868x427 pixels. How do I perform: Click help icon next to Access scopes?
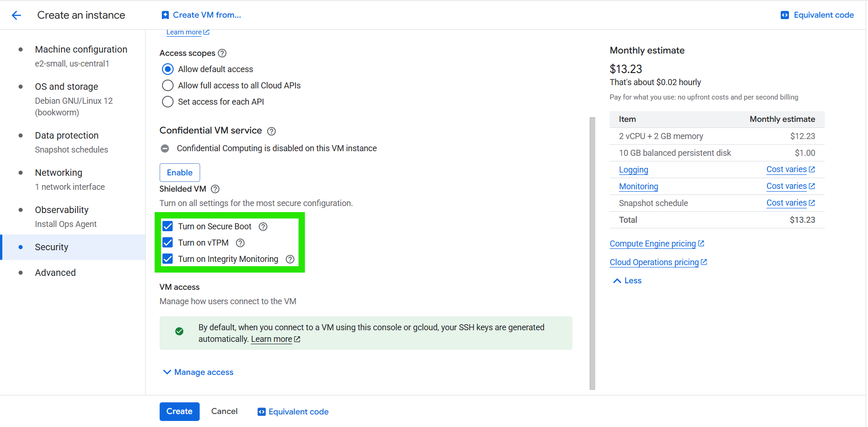(x=222, y=53)
